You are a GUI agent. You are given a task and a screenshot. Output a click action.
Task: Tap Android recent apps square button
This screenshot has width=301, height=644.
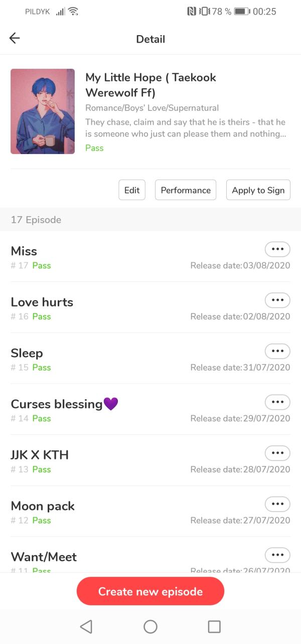[214, 626]
